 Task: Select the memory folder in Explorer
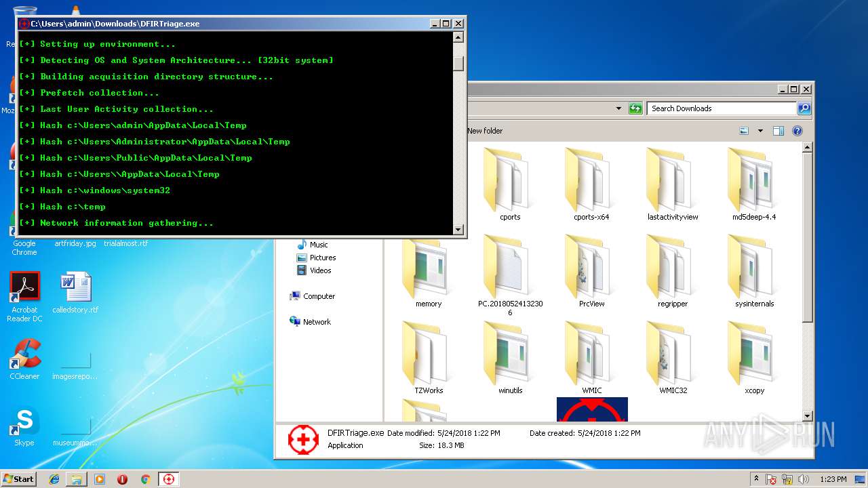click(429, 270)
